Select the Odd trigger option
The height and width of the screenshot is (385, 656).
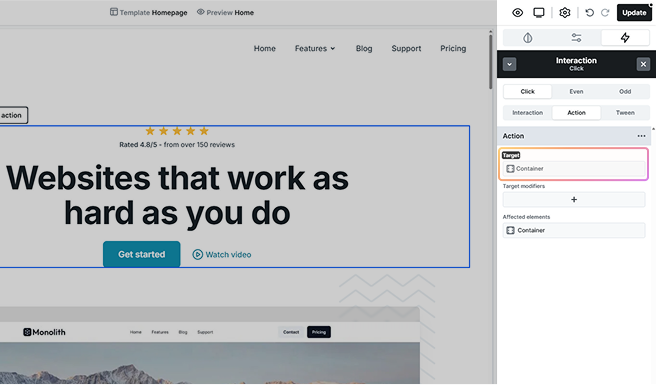coord(625,91)
